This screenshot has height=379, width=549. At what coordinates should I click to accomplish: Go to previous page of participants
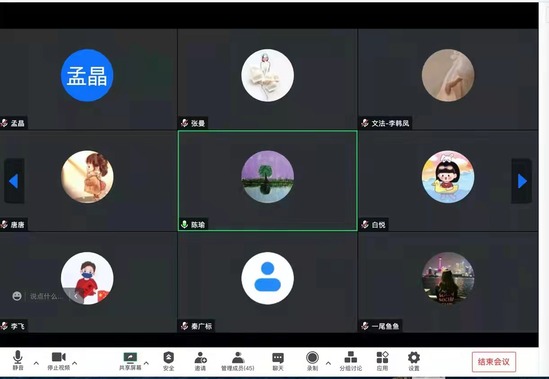tap(14, 181)
